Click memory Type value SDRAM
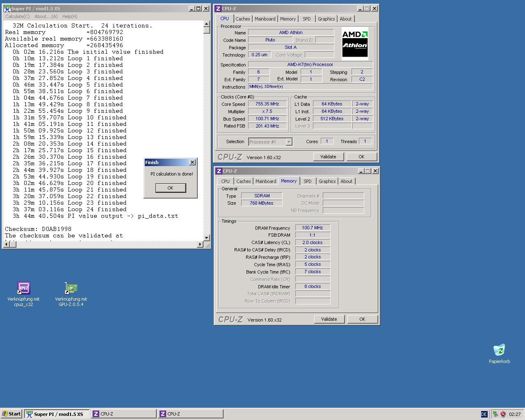Image resolution: width=525 pixels, height=420 pixels. (x=262, y=196)
